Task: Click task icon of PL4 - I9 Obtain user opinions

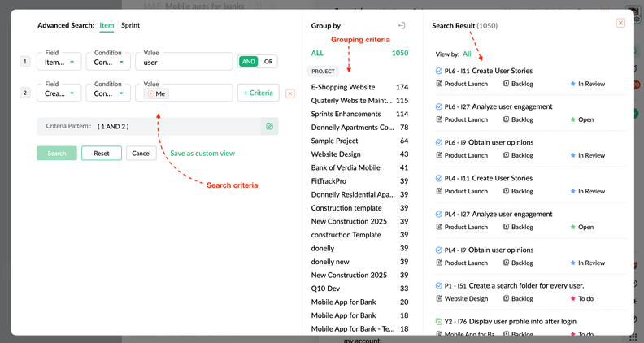Action: click(x=438, y=250)
